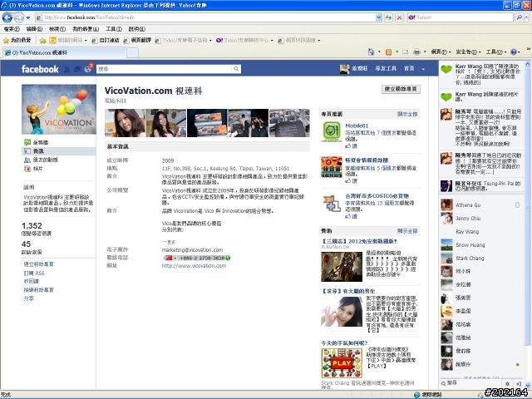Expand the address bar history dropdown
This screenshot has width=532, height=399.
(379, 17)
